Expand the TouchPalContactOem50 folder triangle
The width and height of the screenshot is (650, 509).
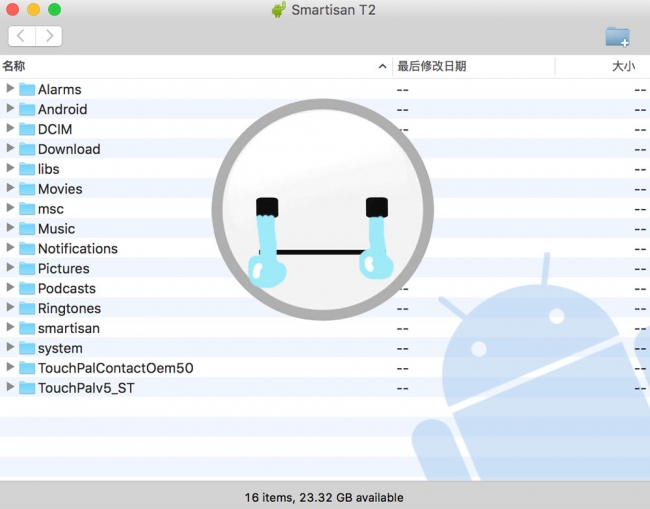(x=10, y=367)
